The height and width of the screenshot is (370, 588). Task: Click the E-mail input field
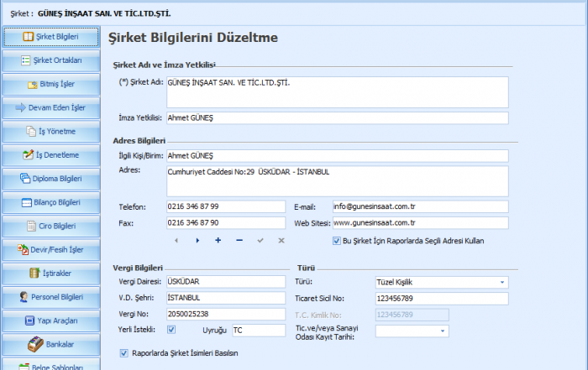[420, 206]
